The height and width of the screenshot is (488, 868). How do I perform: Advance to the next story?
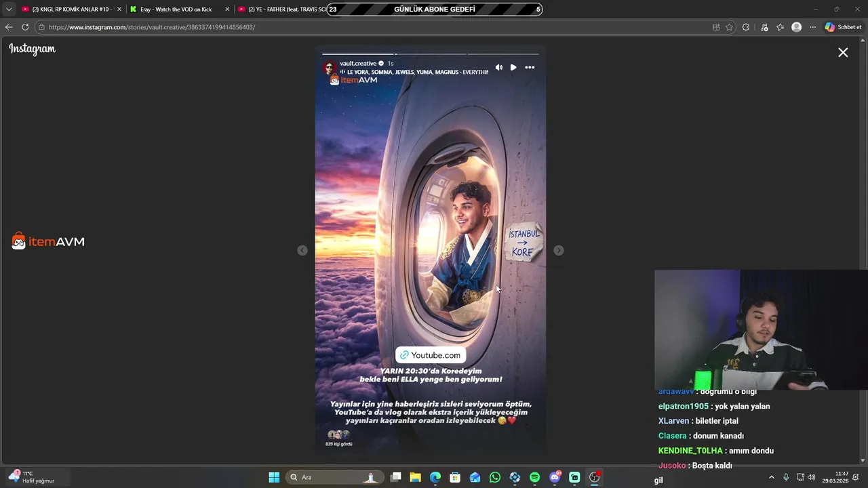click(x=558, y=250)
